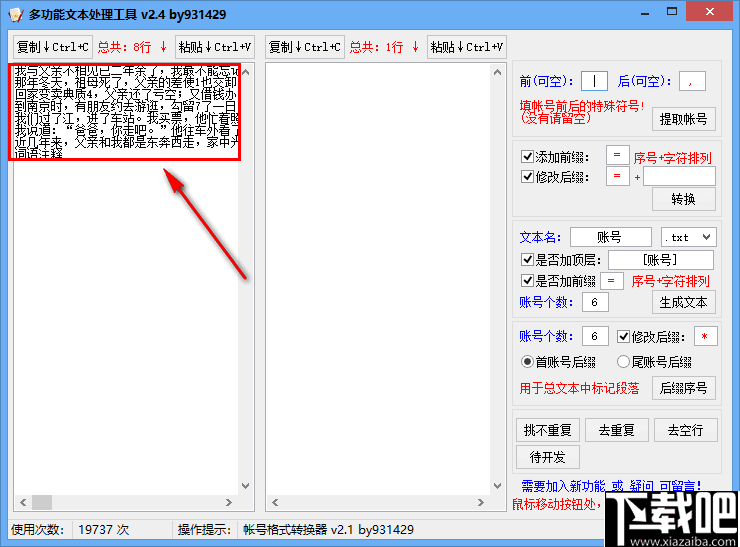Click the 待开发 button
740x547 pixels.
click(x=547, y=457)
